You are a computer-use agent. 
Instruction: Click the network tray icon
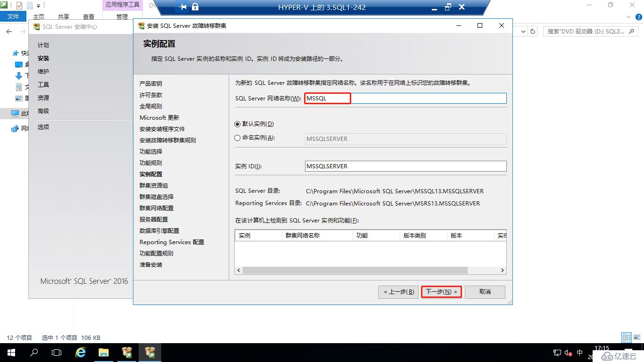[x=556, y=353]
